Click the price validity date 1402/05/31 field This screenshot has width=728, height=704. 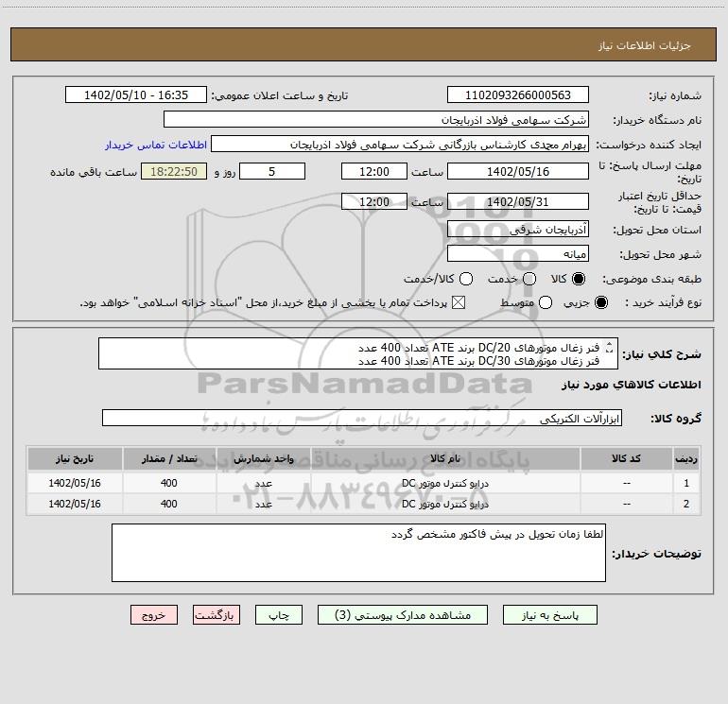click(x=518, y=201)
